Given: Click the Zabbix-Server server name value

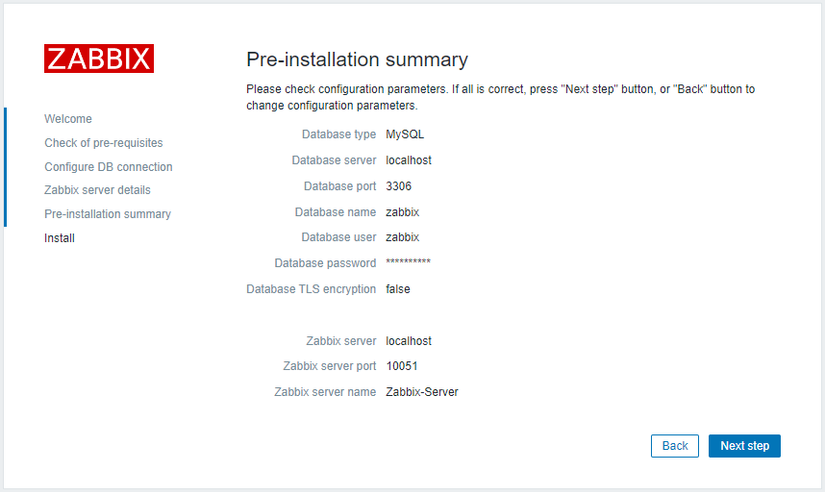Looking at the screenshot, I should [x=422, y=392].
